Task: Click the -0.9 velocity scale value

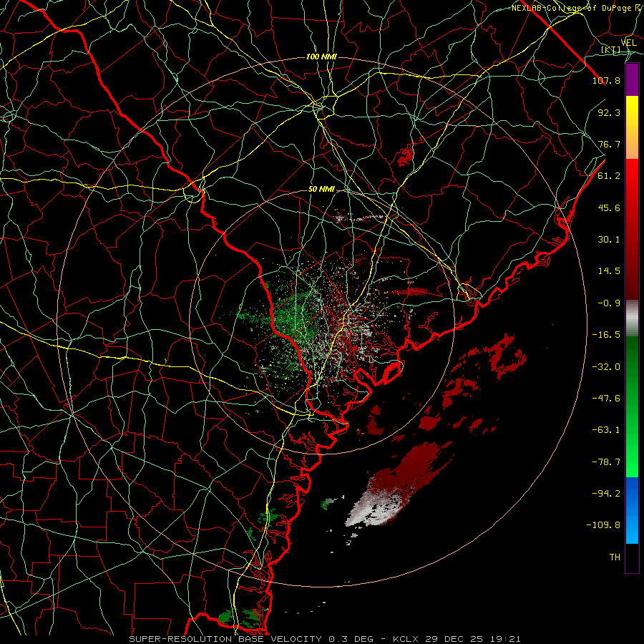Action: 609,303
